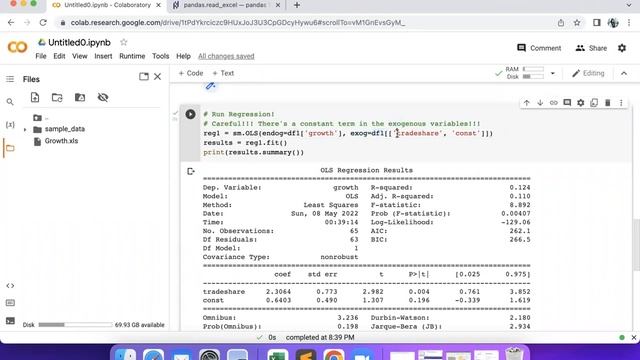Run the regression code cell
Screen dimensions: 640x360
point(190,114)
